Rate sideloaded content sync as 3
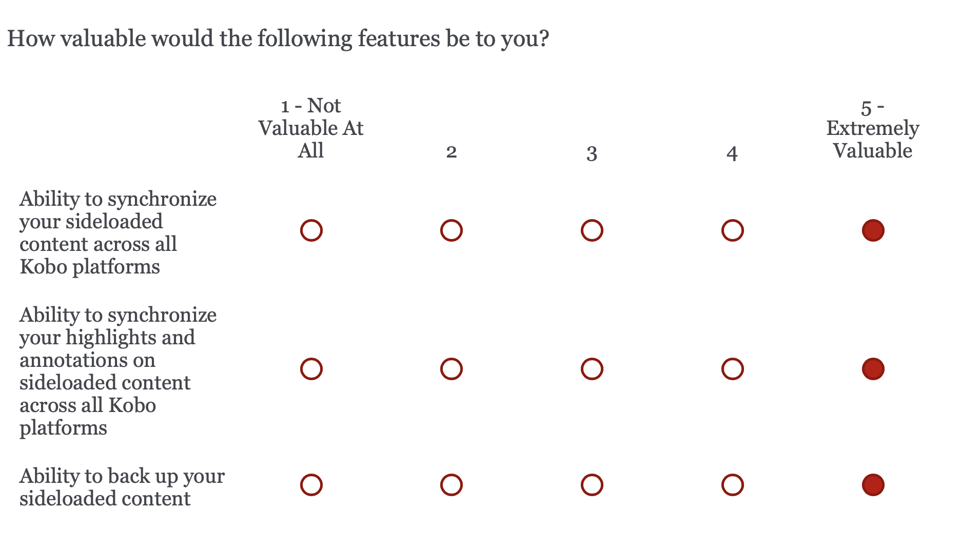The height and width of the screenshot is (548, 980). (592, 230)
